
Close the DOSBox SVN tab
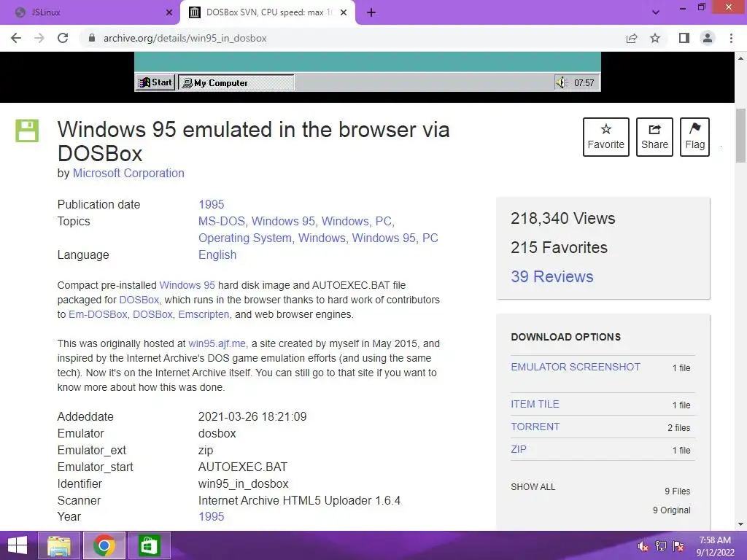344,13
